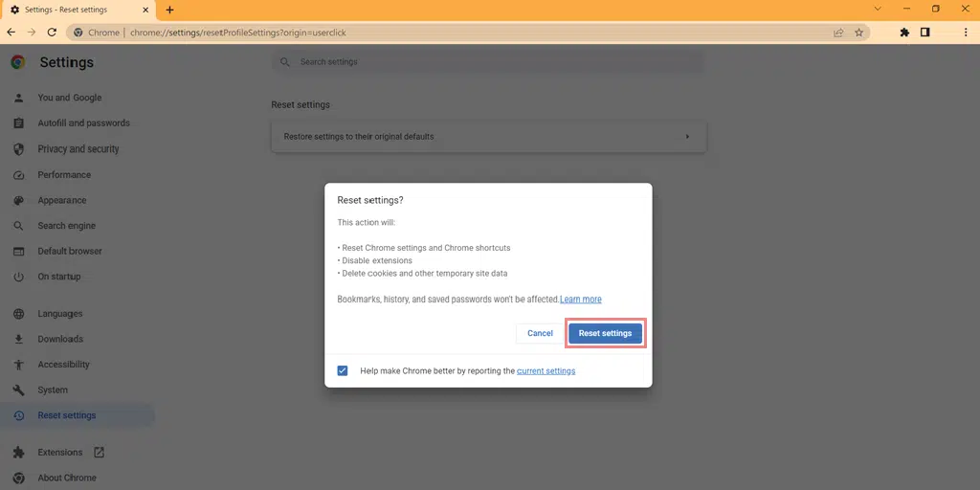This screenshot has height=490, width=980.
Task: Bookmark this page with star icon
Action: (x=859, y=32)
